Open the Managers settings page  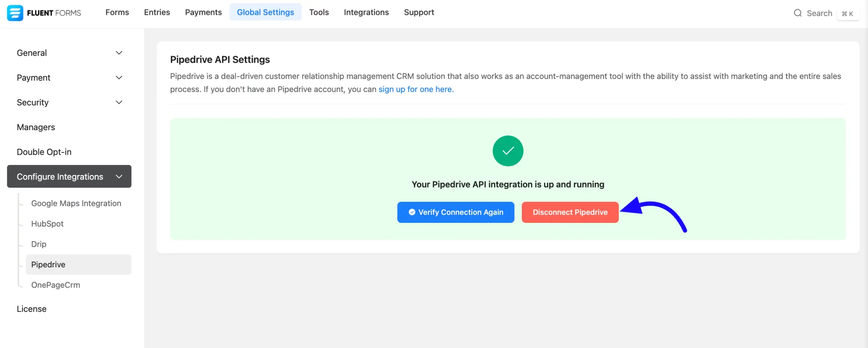(36, 127)
